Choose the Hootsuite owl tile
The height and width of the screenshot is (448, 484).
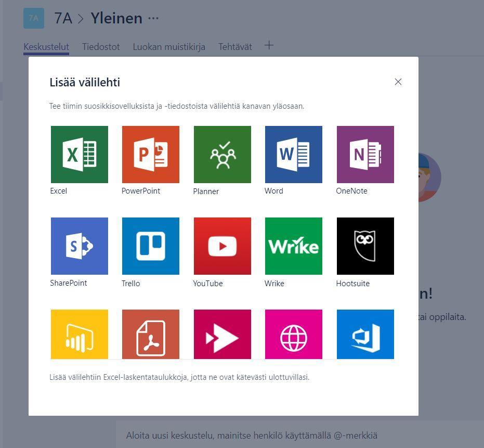[x=365, y=246]
